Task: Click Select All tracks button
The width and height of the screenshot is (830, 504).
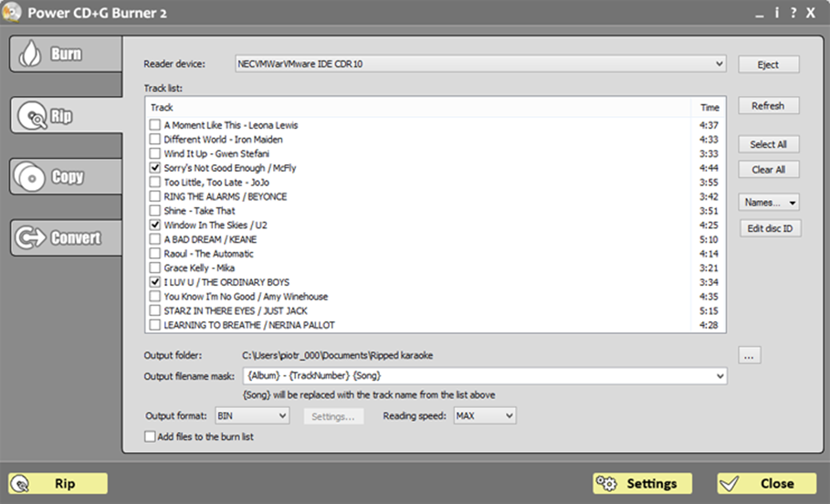Action: pyautogui.click(x=769, y=144)
